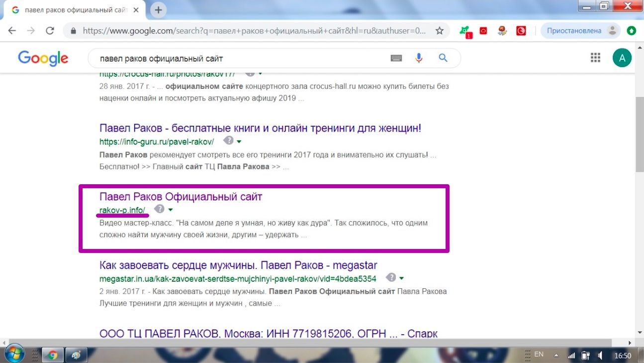Screen dimensions: 644x363
Task: Open the second taskbar application icon
Action: pos(77,355)
